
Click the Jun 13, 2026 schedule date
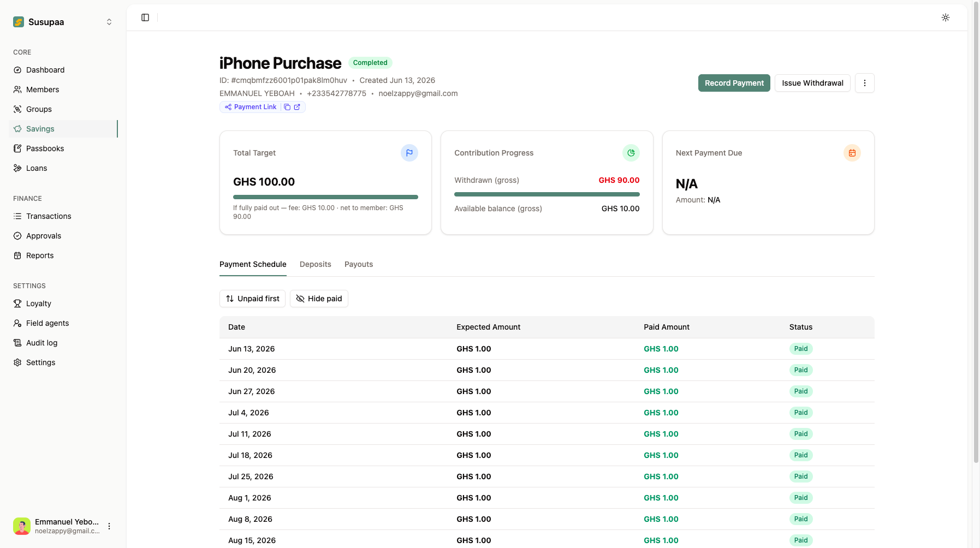(251, 349)
